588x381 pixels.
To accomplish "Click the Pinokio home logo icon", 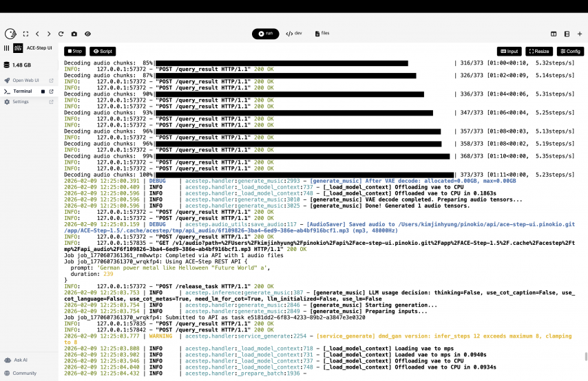I will (10, 33).
